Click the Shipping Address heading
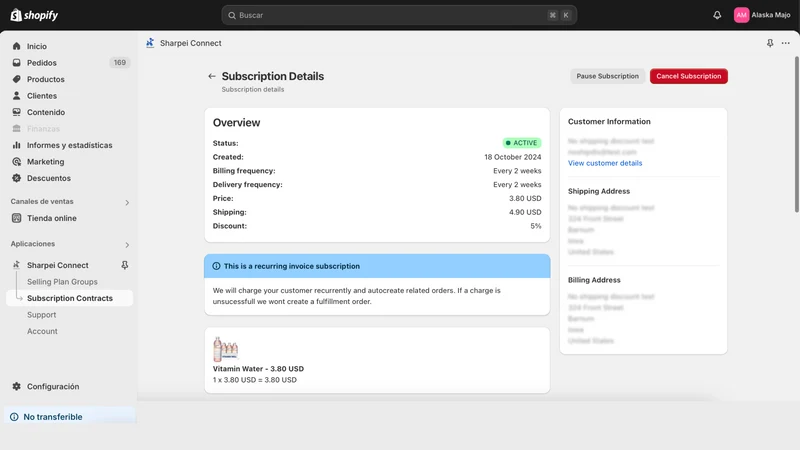 click(599, 191)
